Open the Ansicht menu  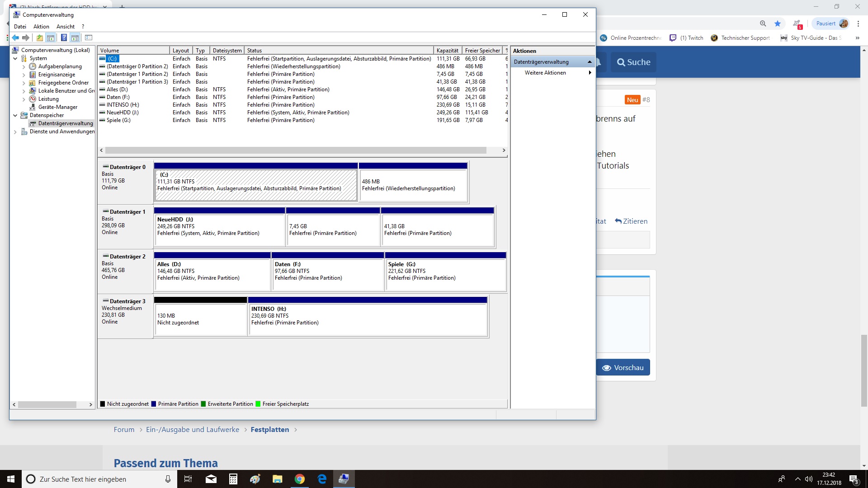pyautogui.click(x=66, y=27)
